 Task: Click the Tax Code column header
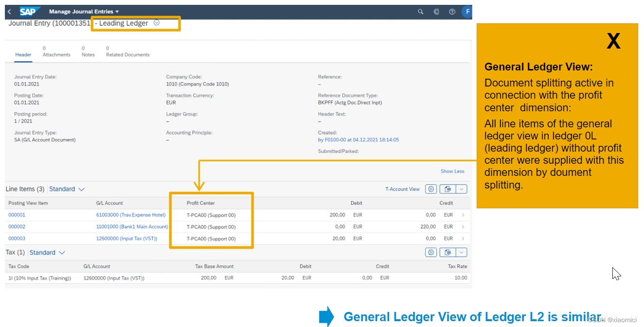pos(19,266)
